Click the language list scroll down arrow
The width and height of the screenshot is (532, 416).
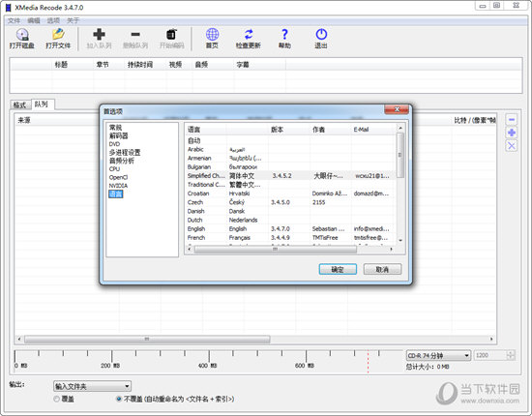click(400, 240)
